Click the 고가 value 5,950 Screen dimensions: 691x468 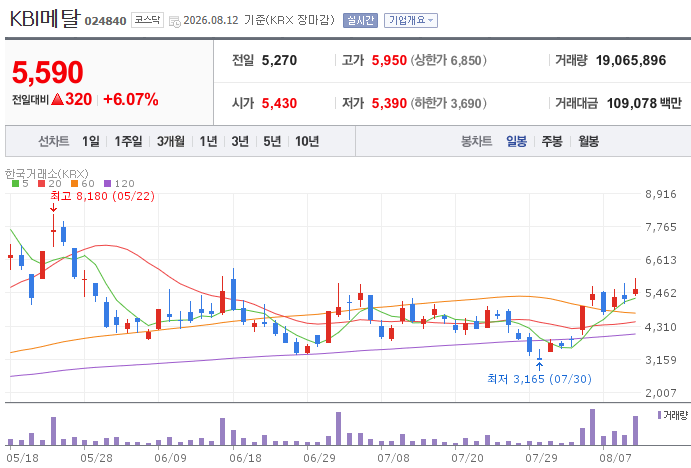point(389,60)
